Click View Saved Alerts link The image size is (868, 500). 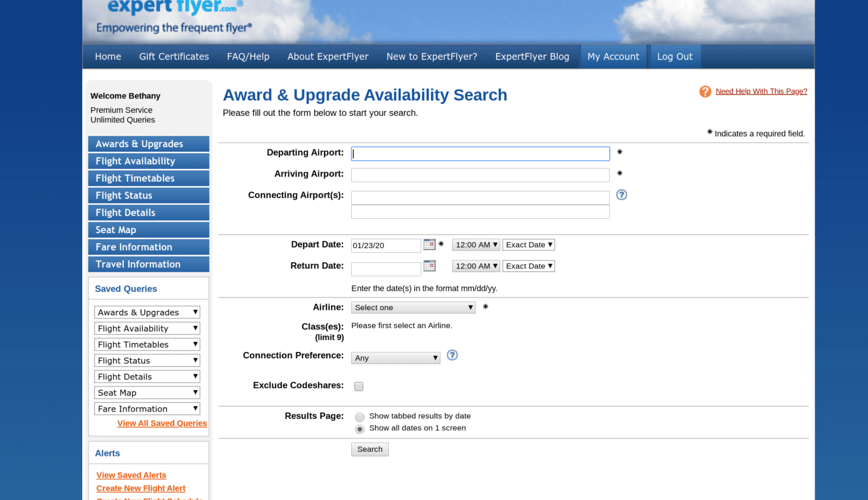pos(131,475)
